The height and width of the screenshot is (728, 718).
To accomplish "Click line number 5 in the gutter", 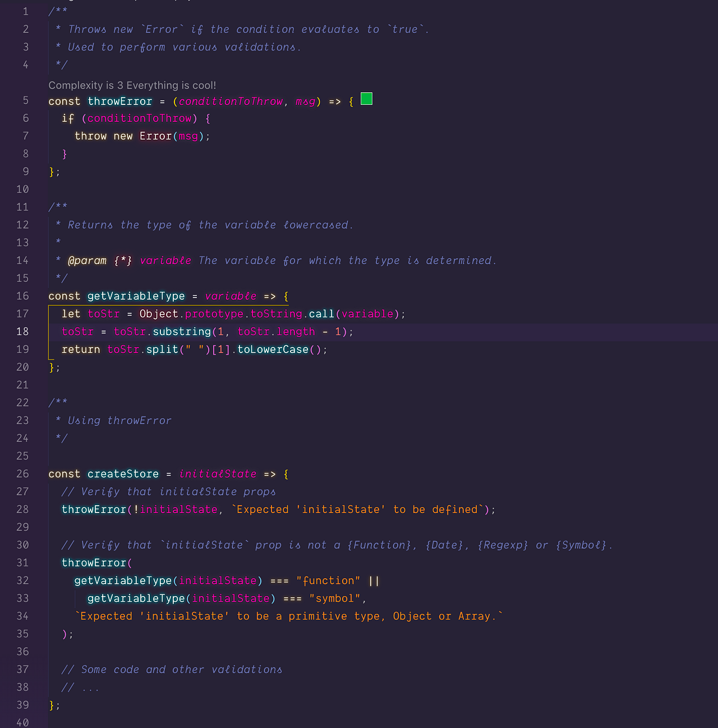I will pos(25,100).
